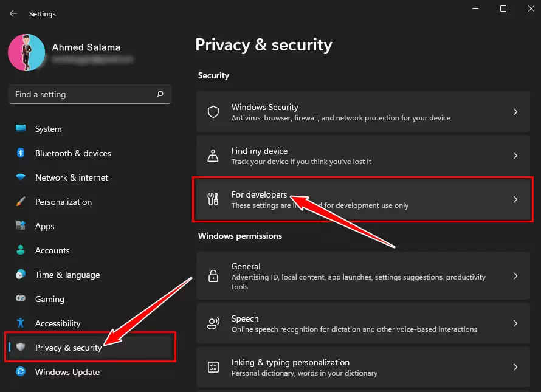541x392 pixels.
Task: Click the Accounts person icon
Action: click(21, 250)
